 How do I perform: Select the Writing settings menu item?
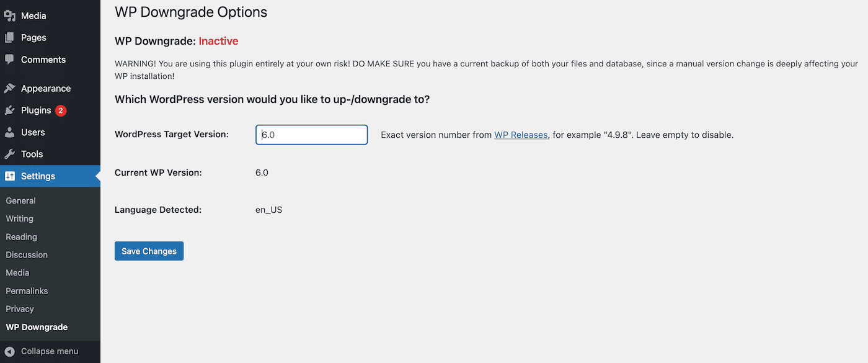(x=19, y=218)
